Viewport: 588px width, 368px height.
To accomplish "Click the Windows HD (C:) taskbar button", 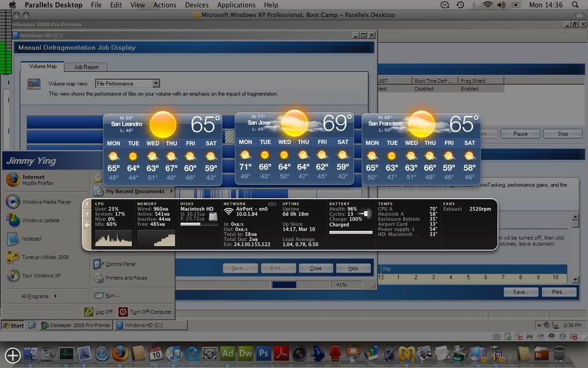I will point(151,325).
